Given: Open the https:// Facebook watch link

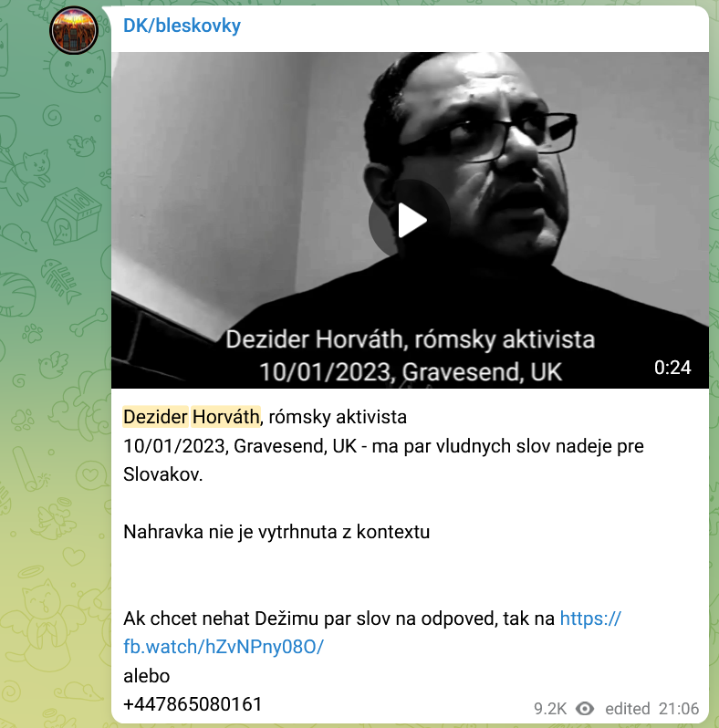Looking at the screenshot, I should 590,619.
